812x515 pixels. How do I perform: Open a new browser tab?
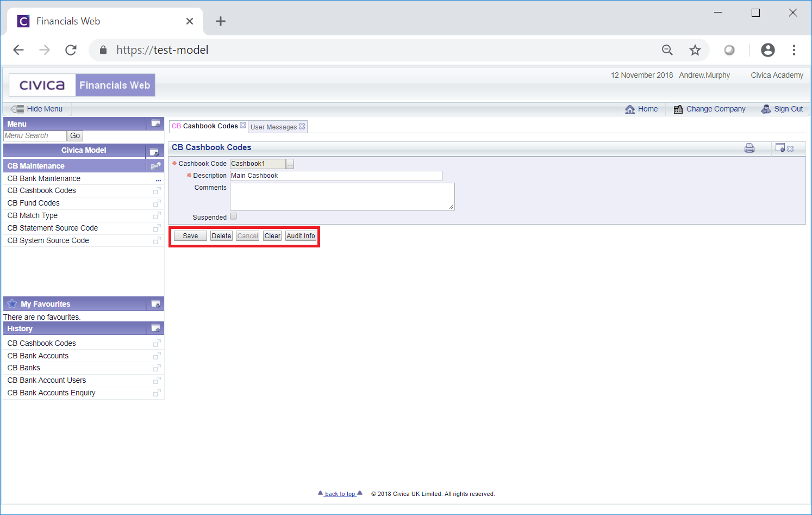pos(221,21)
